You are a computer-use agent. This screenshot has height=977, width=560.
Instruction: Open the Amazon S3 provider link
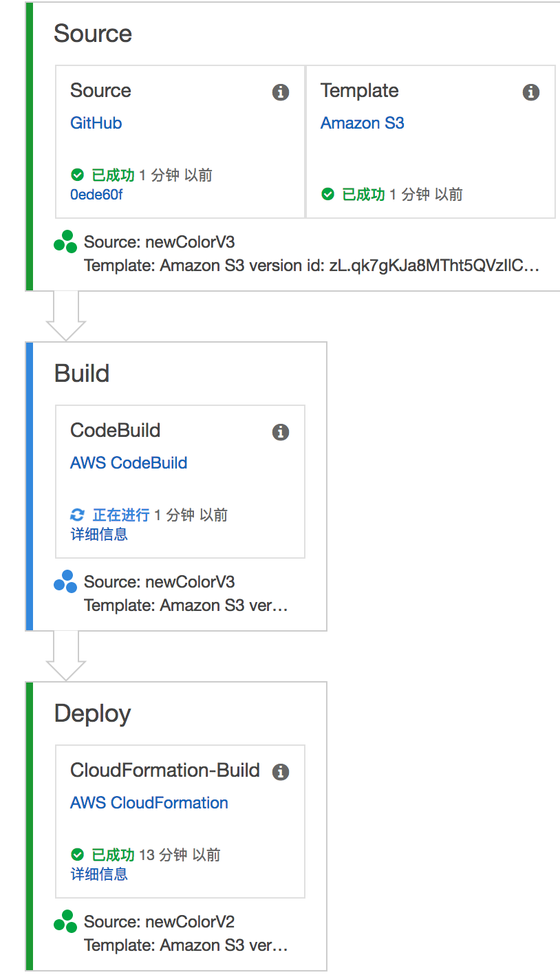pos(363,123)
